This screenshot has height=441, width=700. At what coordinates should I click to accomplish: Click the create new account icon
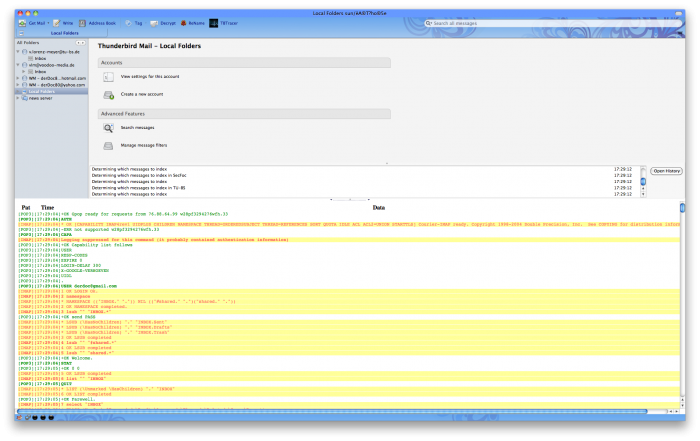[108, 95]
